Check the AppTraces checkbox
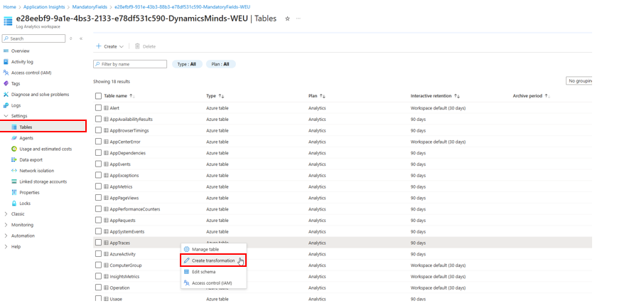This screenshot has width=644, height=306. 98,243
